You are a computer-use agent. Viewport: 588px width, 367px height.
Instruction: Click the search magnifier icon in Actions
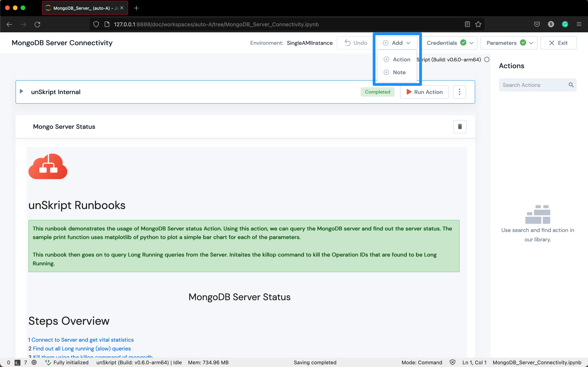pyautogui.click(x=571, y=85)
